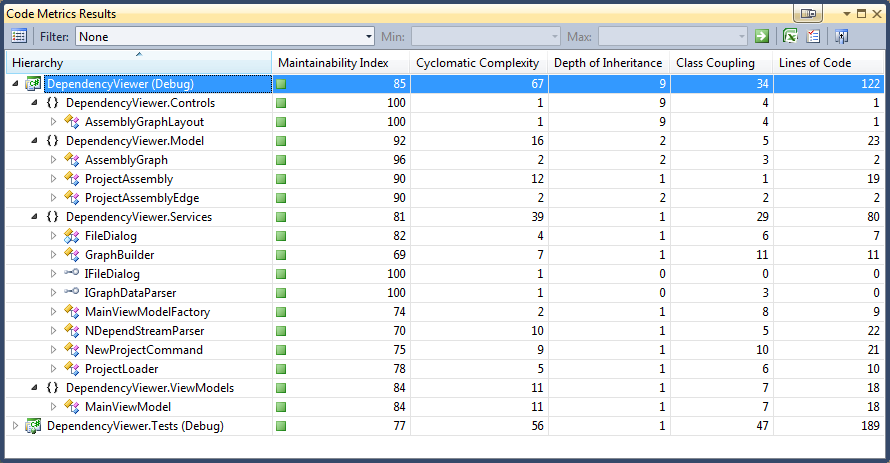
Task: Click the rightmost toolbar icon after the Excel and list icons
Action: (841, 36)
